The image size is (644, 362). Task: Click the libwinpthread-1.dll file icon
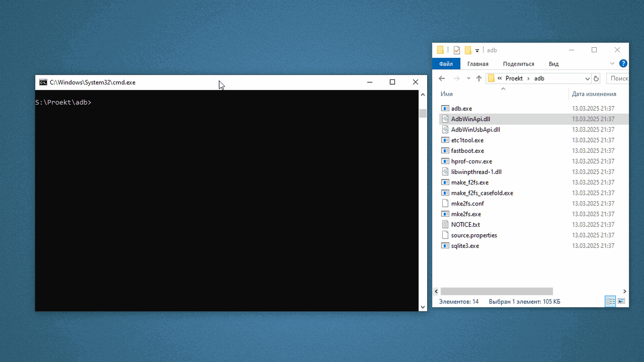pyautogui.click(x=445, y=172)
